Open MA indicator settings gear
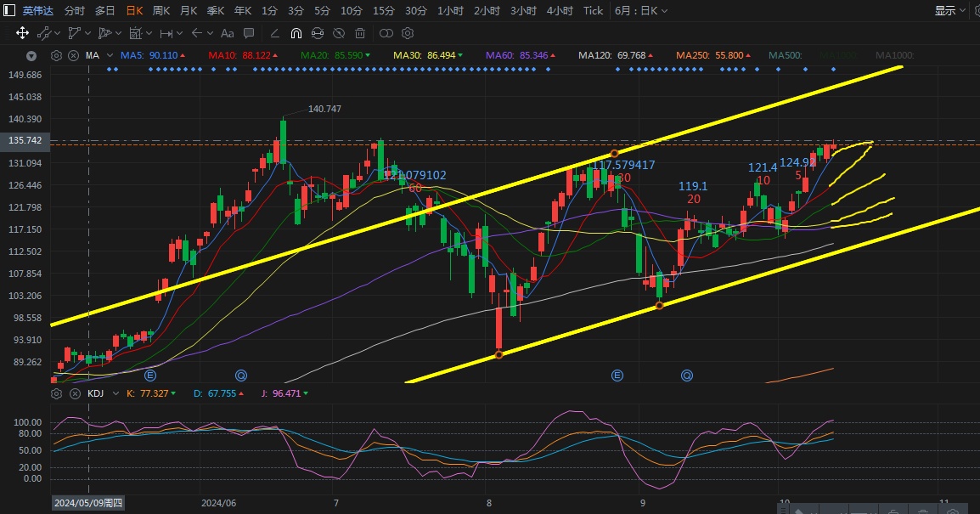 56,55
